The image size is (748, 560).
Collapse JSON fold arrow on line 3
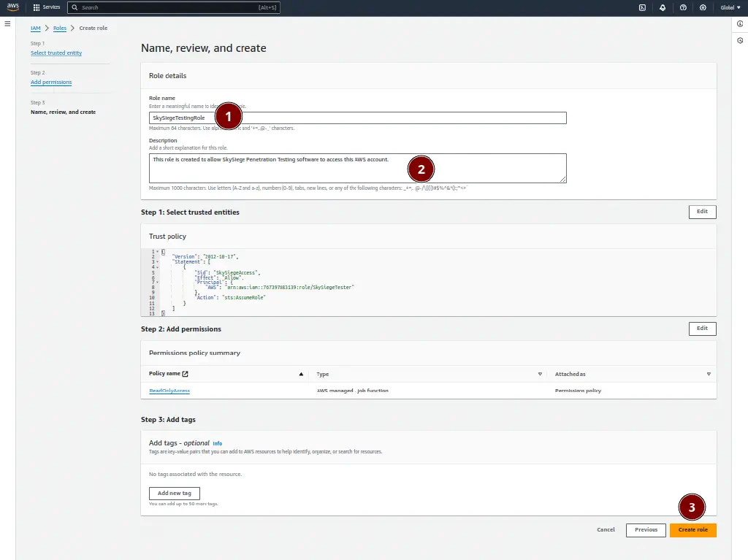[x=158, y=262]
